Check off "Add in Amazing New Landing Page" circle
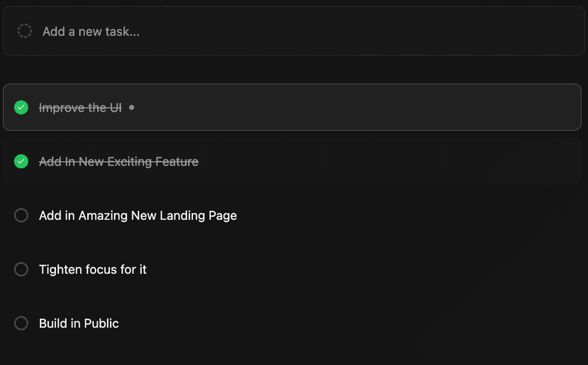Image resolution: width=588 pixels, height=365 pixels. coord(21,216)
